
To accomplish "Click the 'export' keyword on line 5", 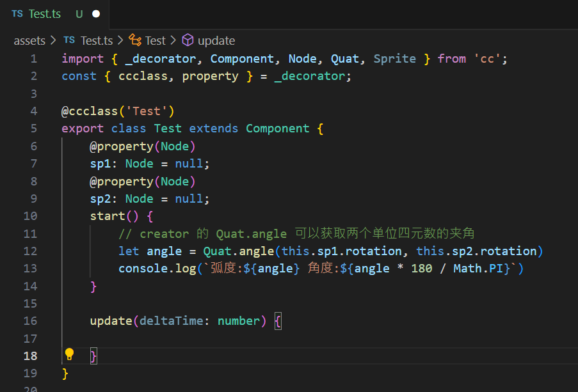I will (83, 129).
